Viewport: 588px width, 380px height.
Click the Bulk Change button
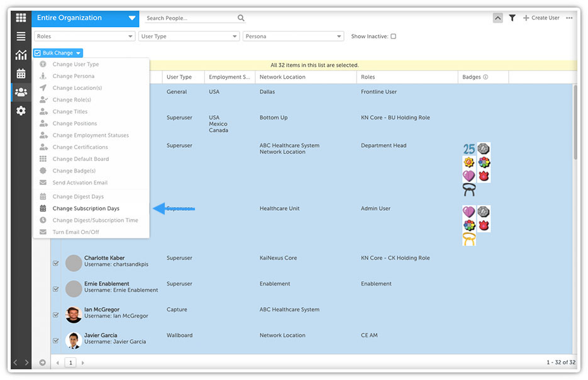coord(58,53)
